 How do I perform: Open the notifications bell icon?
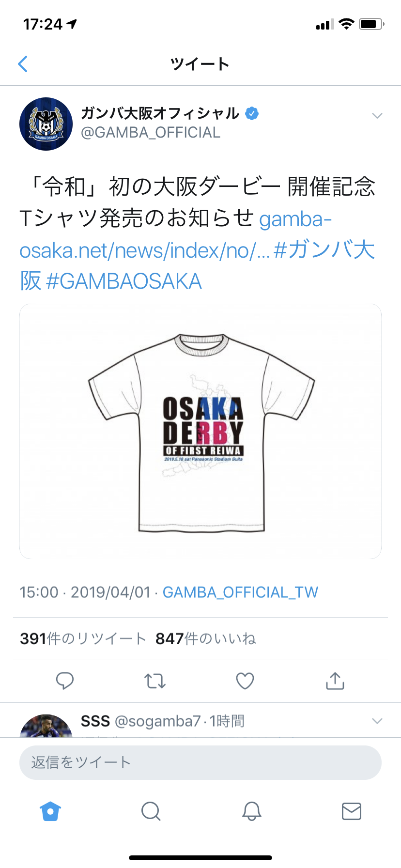[251, 811]
